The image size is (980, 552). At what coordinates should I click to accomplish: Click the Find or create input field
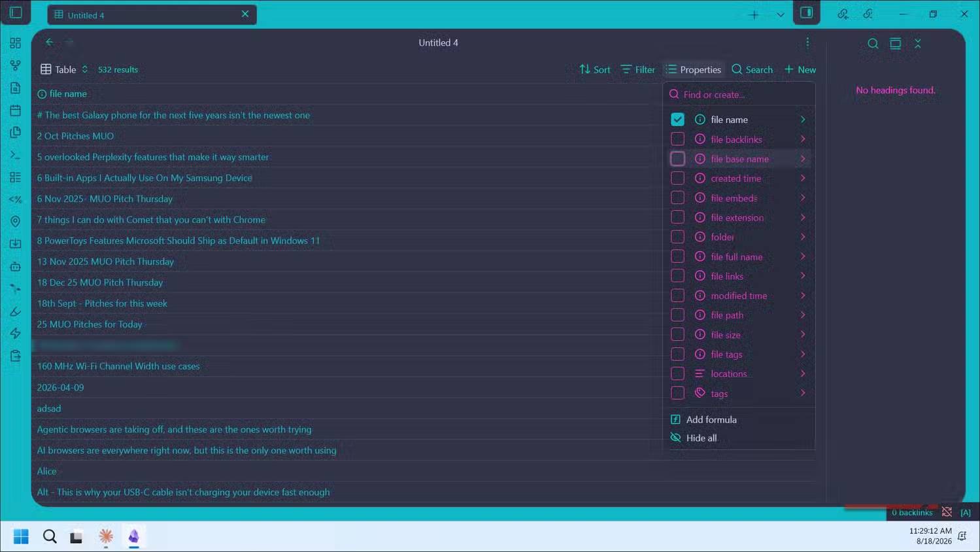739,94
